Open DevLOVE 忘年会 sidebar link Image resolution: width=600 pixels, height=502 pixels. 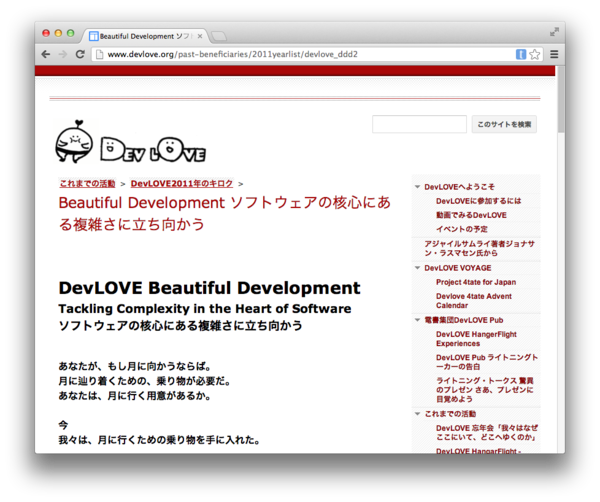487,432
